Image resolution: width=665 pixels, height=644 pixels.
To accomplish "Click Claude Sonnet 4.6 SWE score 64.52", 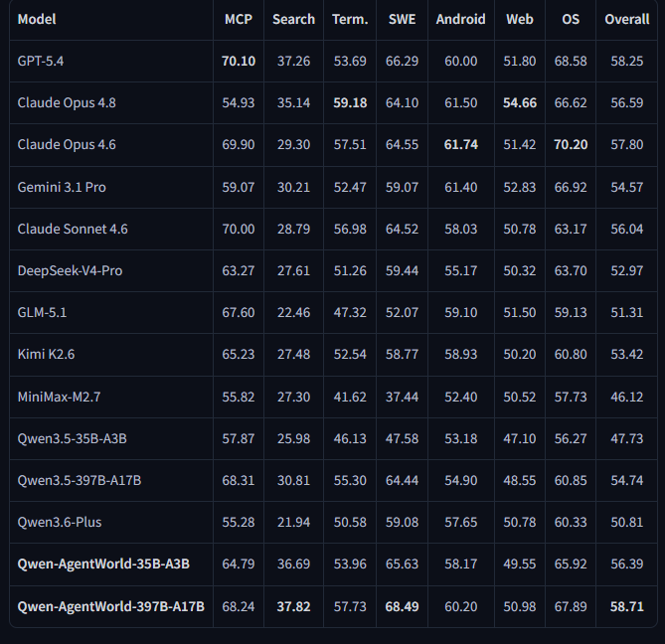I will tap(402, 229).
